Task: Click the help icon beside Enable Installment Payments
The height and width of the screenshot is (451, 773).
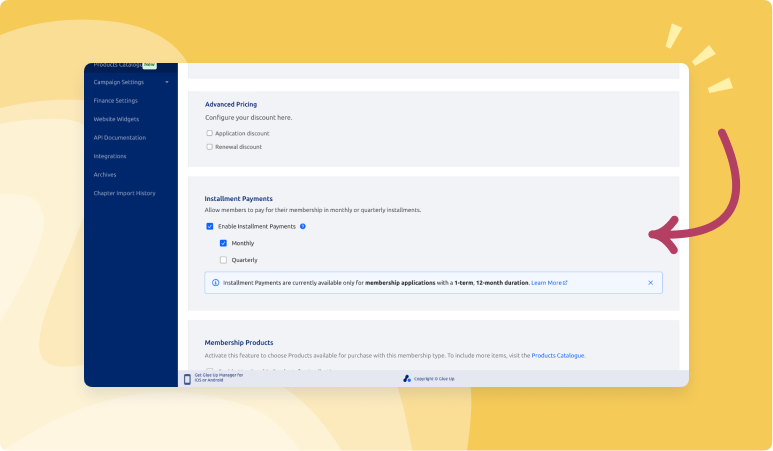Action: coord(303,227)
